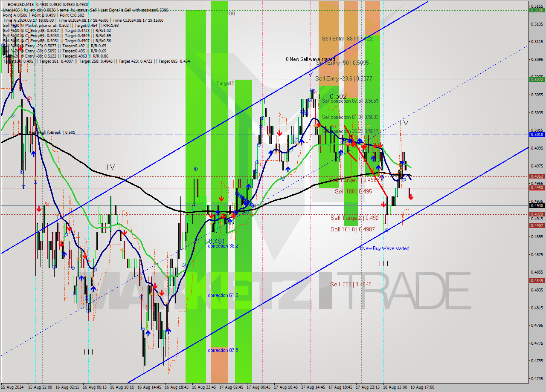Click the red 0.4845 price tag
Screen dimensions: 546x392
tap(537, 281)
